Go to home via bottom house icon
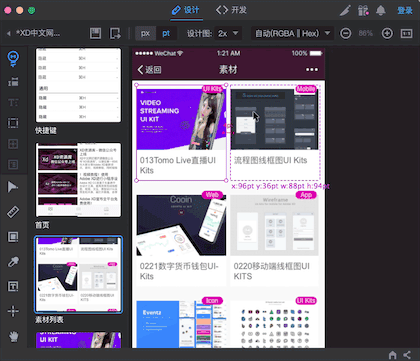Viewport: 420px width, 361px height. coord(393,355)
